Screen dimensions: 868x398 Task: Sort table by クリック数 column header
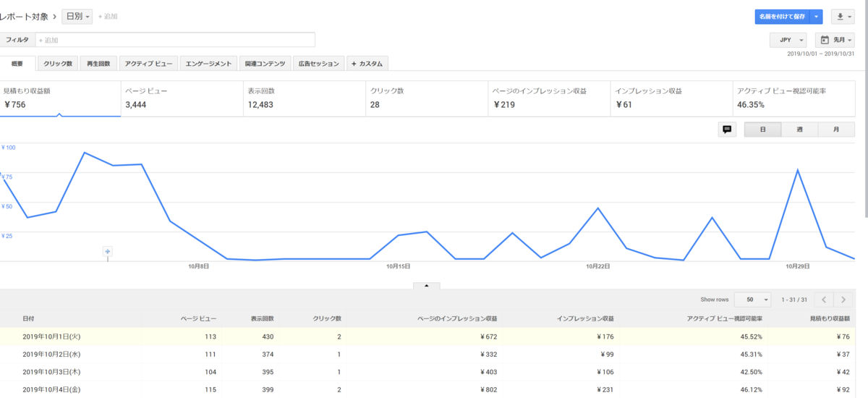[x=327, y=318]
